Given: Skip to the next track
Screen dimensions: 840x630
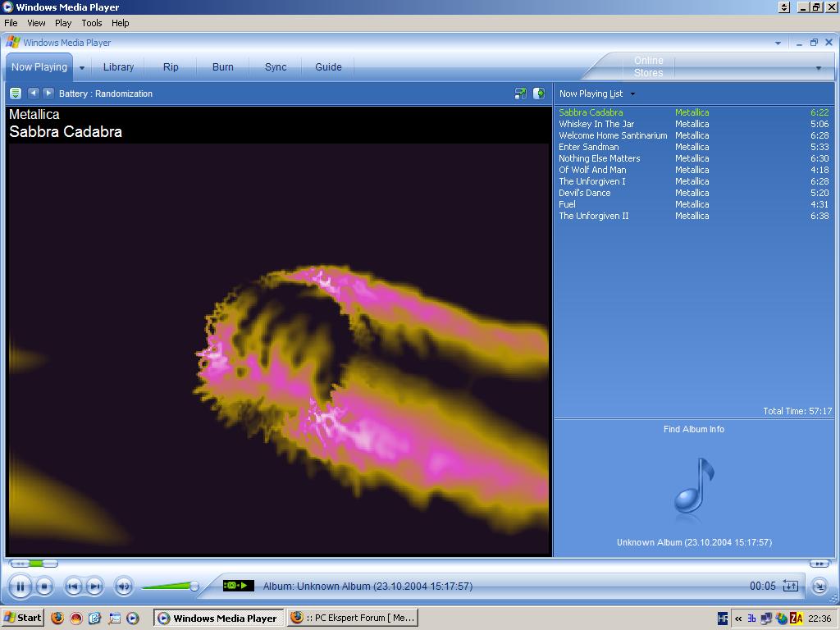Looking at the screenshot, I should (94, 586).
